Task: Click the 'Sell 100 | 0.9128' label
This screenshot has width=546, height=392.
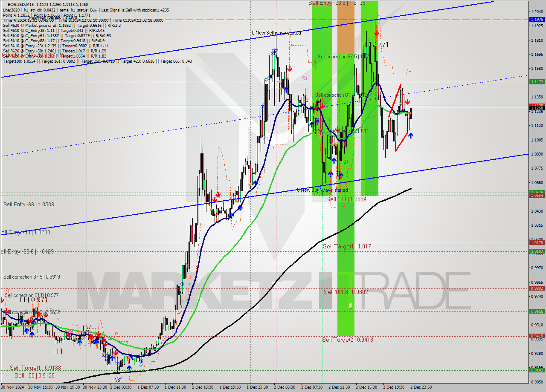Action: pos(35,375)
